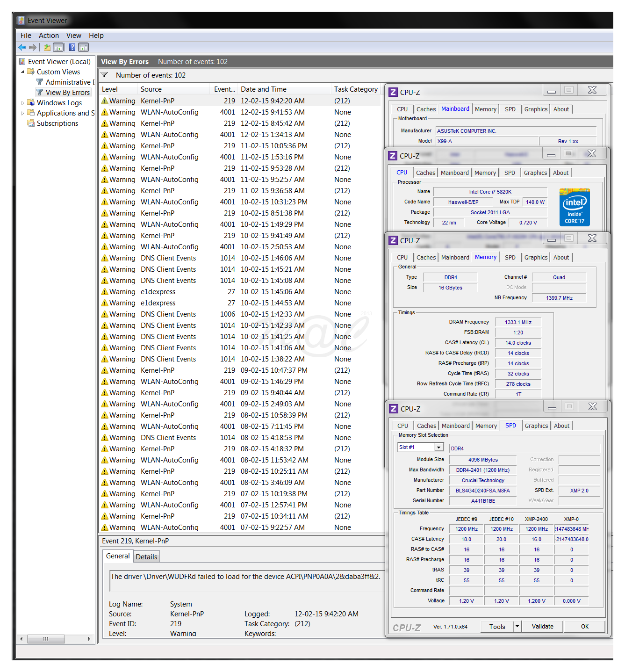Open the Action menu
The width and height of the screenshot is (625, 672).
(49, 36)
